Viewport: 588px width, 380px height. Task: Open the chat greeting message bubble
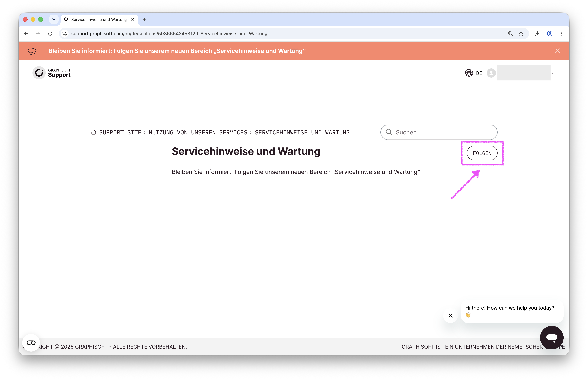512,311
